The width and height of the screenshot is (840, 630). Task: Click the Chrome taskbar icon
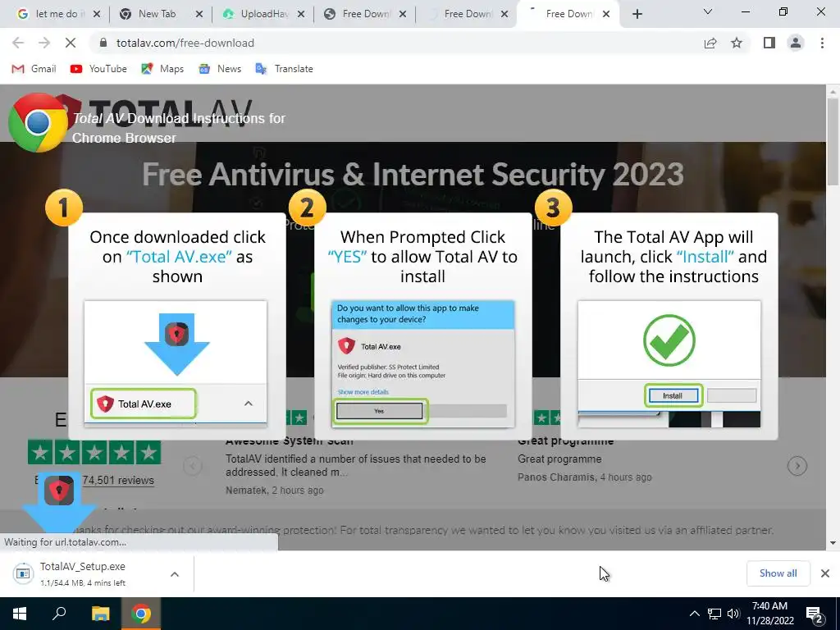(x=141, y=614)
